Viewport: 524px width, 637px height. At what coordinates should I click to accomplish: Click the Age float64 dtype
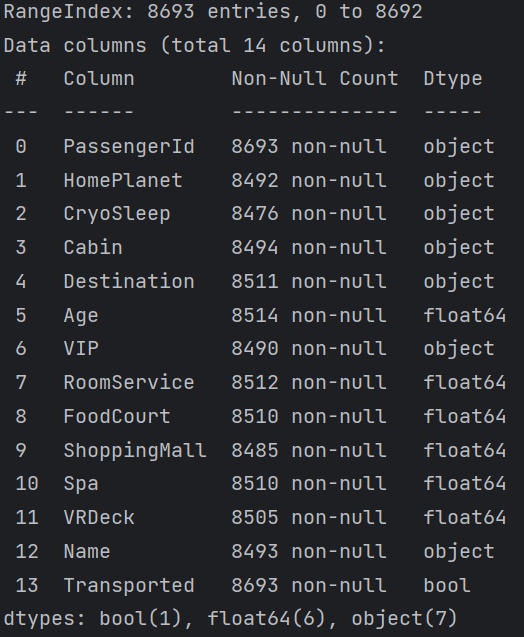click(x=465, y=315)
